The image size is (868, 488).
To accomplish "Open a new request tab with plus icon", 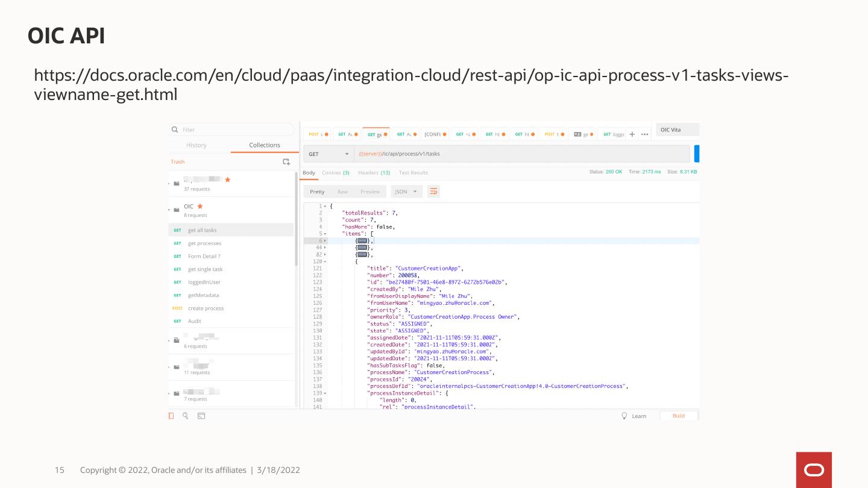I will (x=632, y=134).
